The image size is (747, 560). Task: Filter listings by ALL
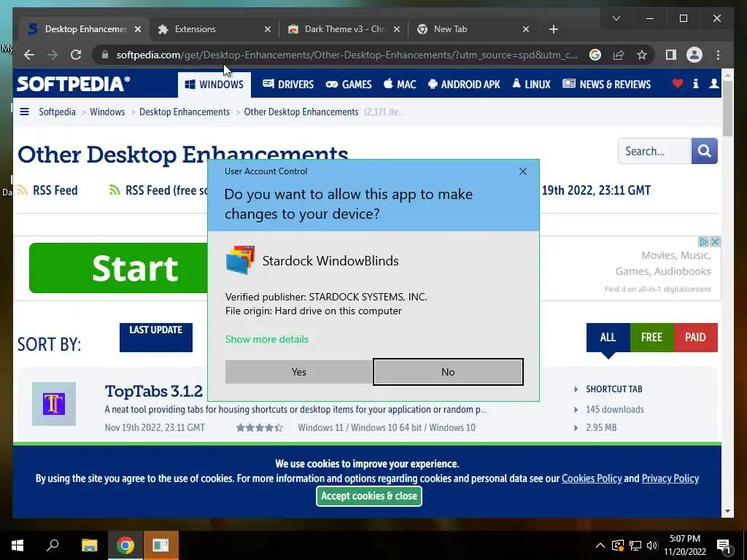[608, 337]
